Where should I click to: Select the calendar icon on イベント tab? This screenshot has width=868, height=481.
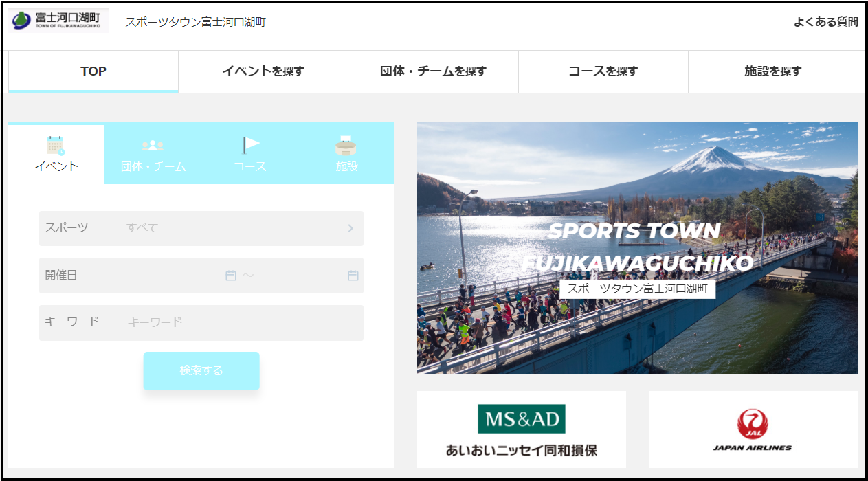pos(56,146)
